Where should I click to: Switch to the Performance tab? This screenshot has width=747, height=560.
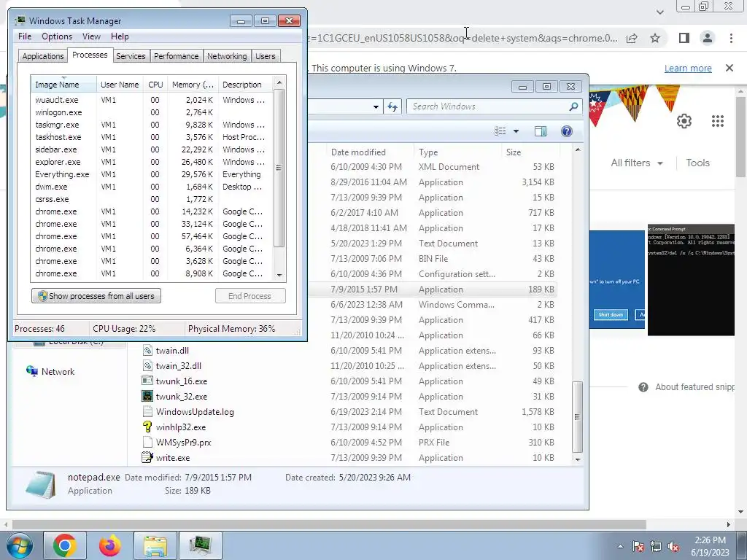pos(177,55)
